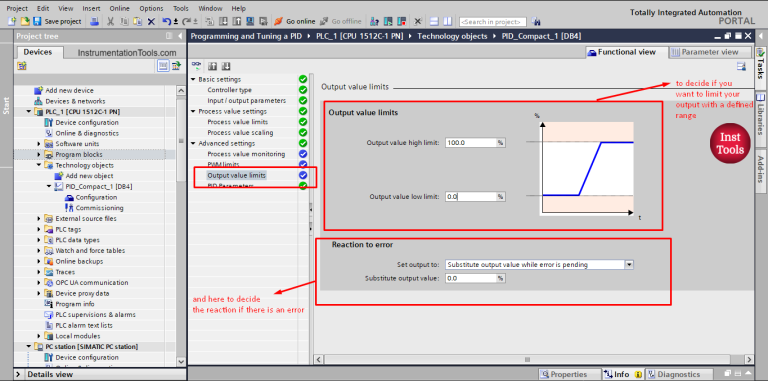768x381 pixels.
Task: Click the Delete X icon in toolbar
Action: pos(151,22)
